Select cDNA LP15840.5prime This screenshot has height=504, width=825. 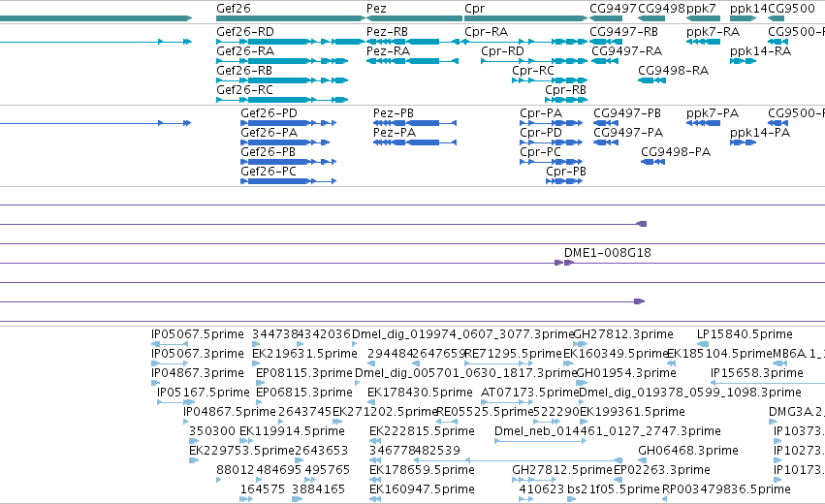click(x=745, y=334)
